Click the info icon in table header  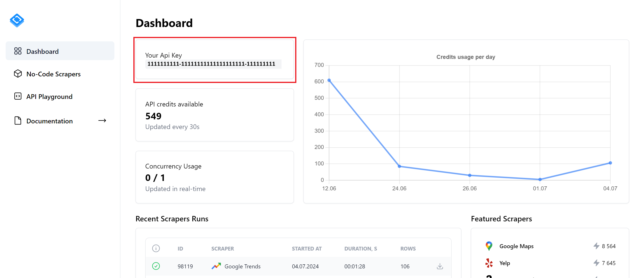pyautogui.click(x=156, y=248)
